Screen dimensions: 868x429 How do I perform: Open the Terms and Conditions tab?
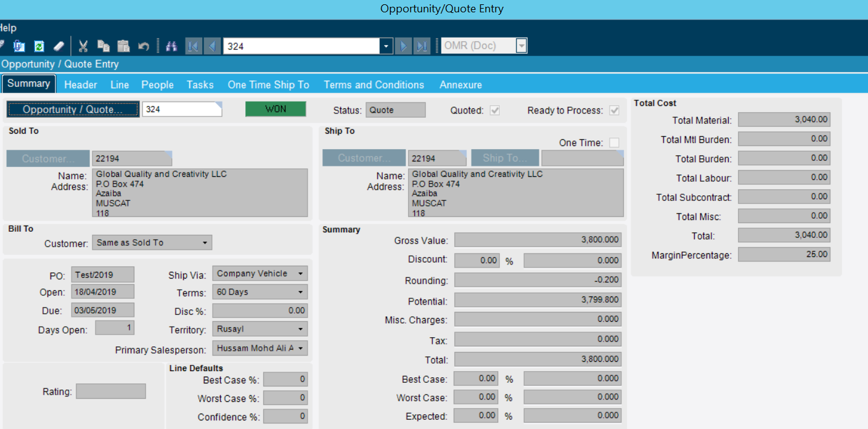374,84
